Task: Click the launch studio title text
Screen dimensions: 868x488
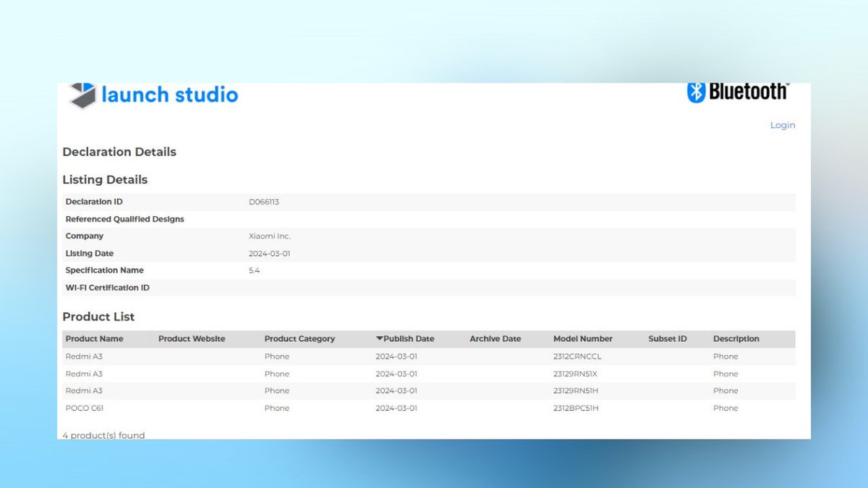Action: [x=170, y=95]
